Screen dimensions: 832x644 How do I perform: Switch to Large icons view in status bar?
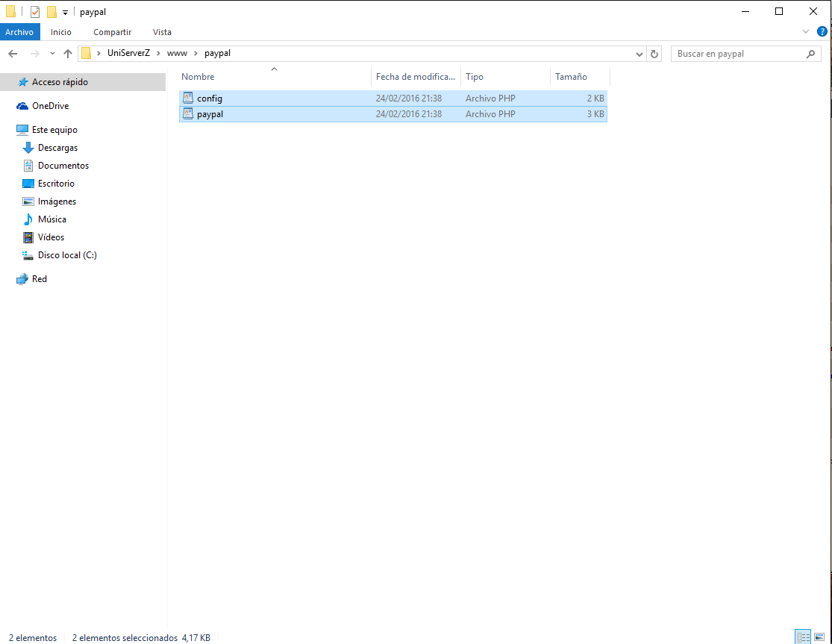(819, 637)
